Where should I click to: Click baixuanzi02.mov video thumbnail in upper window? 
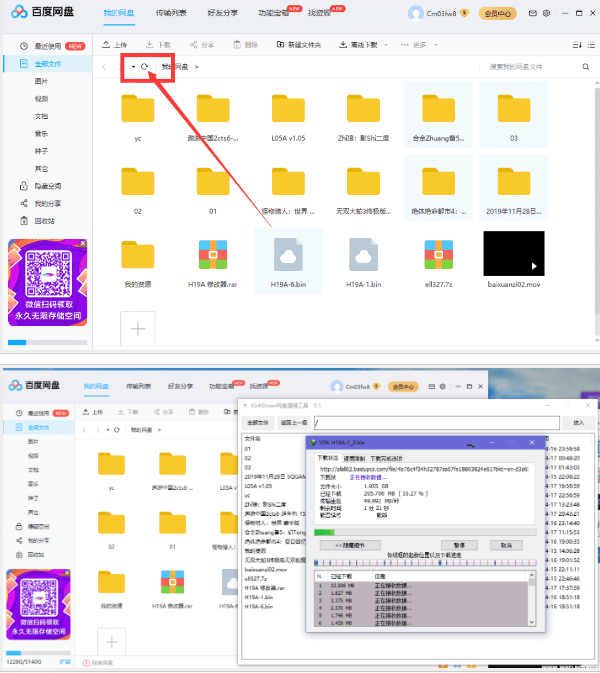(x=514, y=254)
